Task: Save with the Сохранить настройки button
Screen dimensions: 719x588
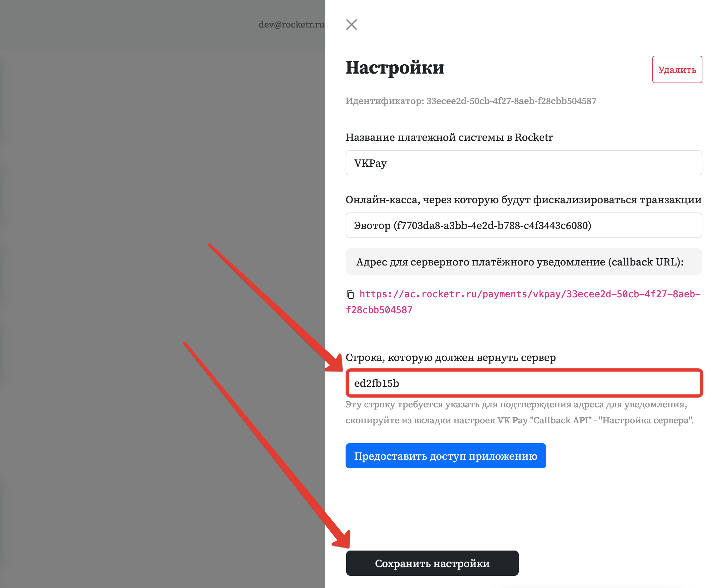Action: click(432, 563)
